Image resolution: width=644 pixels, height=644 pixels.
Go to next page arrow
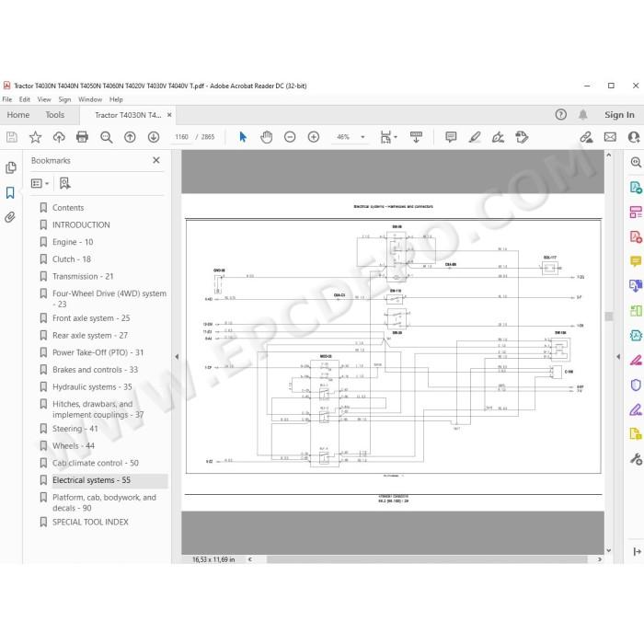154,137
